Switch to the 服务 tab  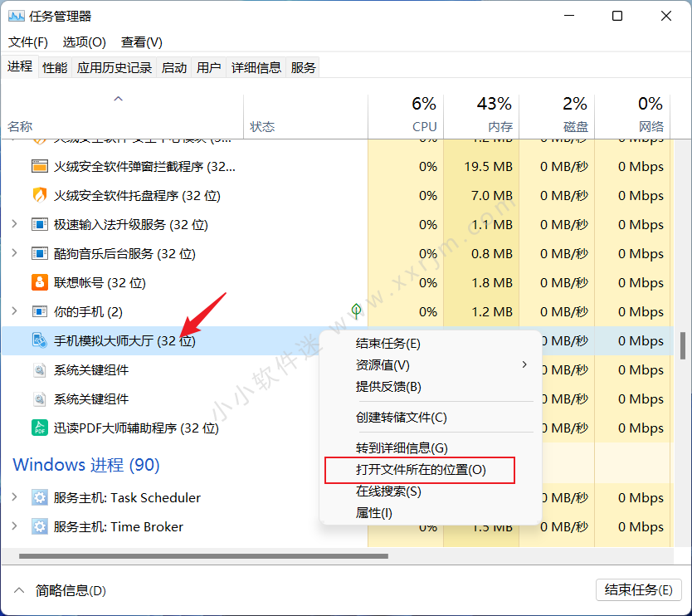(303, 67)
